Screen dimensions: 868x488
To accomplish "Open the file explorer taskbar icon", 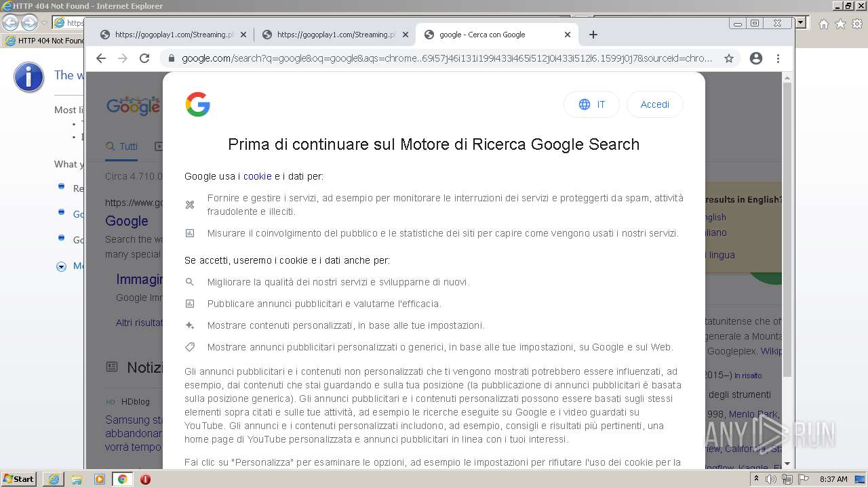I will [x=77, y=479].
